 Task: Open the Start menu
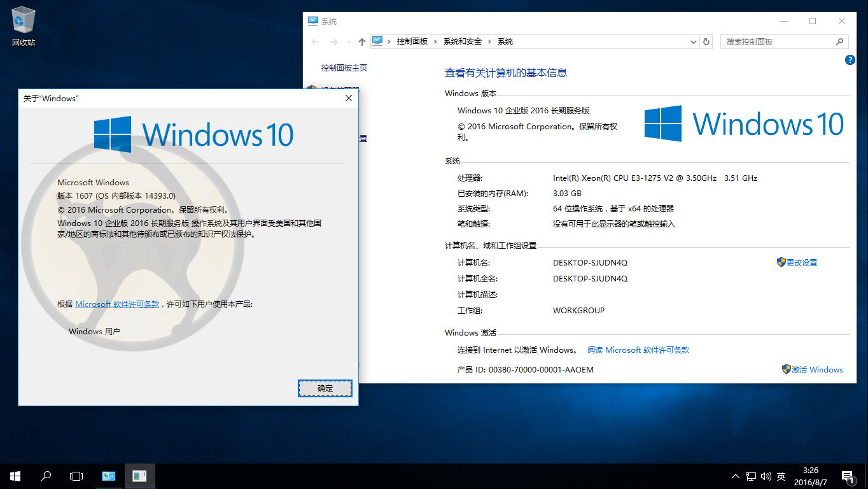coord(15,476)
